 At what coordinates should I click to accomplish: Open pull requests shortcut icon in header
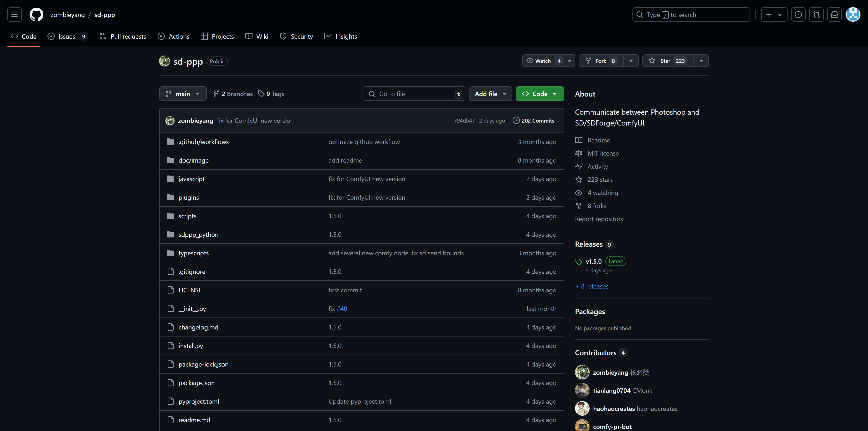pyautogui.click(x=816, y=14)
